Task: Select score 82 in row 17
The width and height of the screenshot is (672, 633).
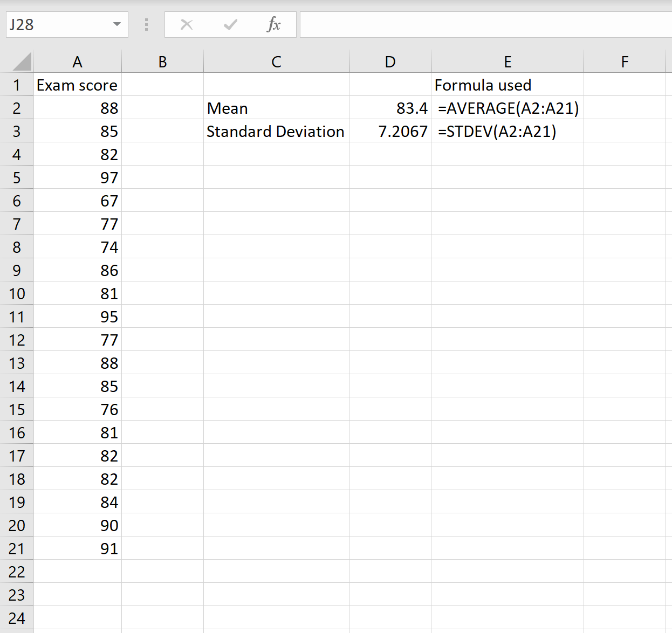Action: (x=78, y=456)
